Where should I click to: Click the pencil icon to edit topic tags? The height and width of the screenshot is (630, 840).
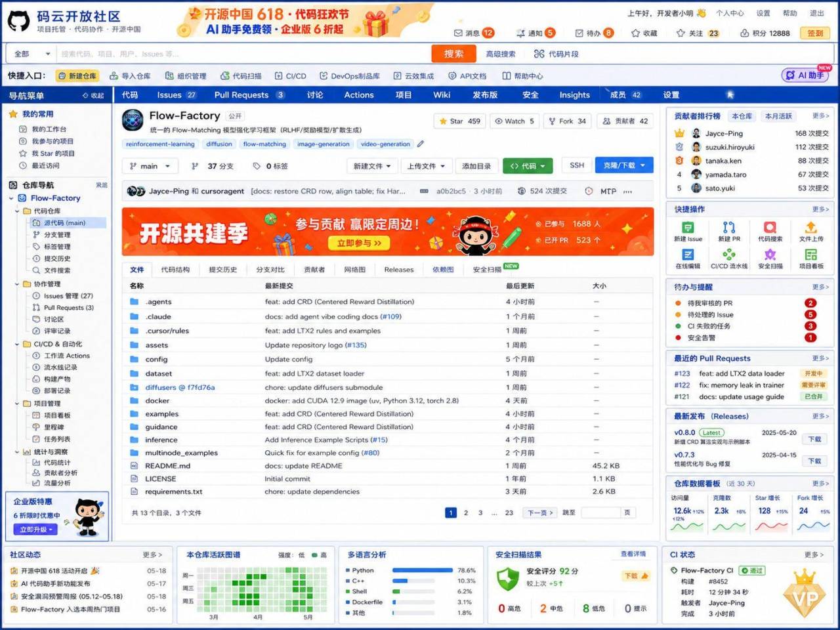(421, 144)
